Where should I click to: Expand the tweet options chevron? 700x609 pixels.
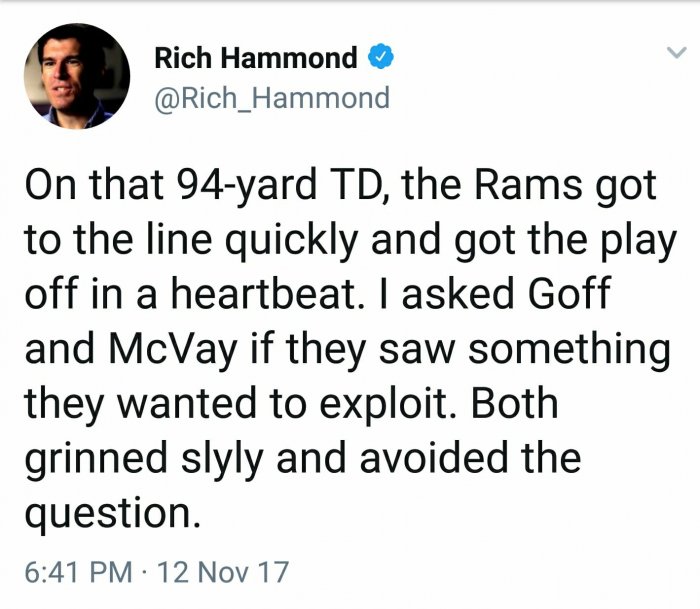click(x=677, y=53)
